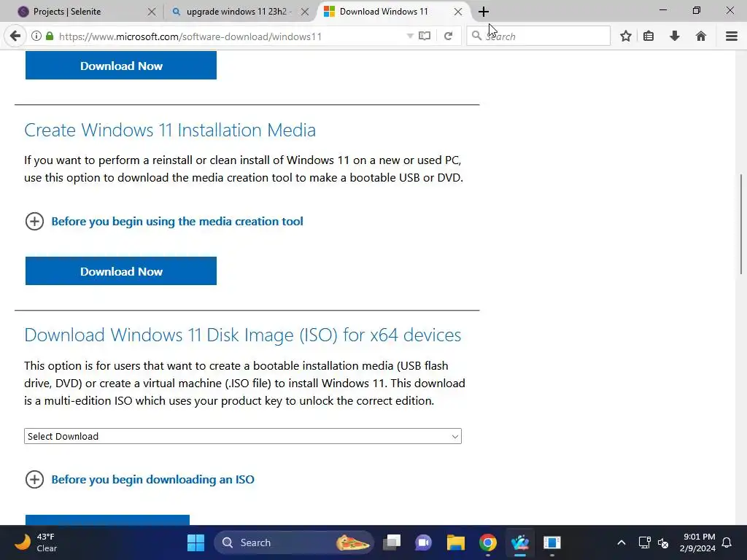Image resolution: width=747 pixels, height=560 pixels.
Task: Open Task View from the taskbar
Action: [392, 542]
